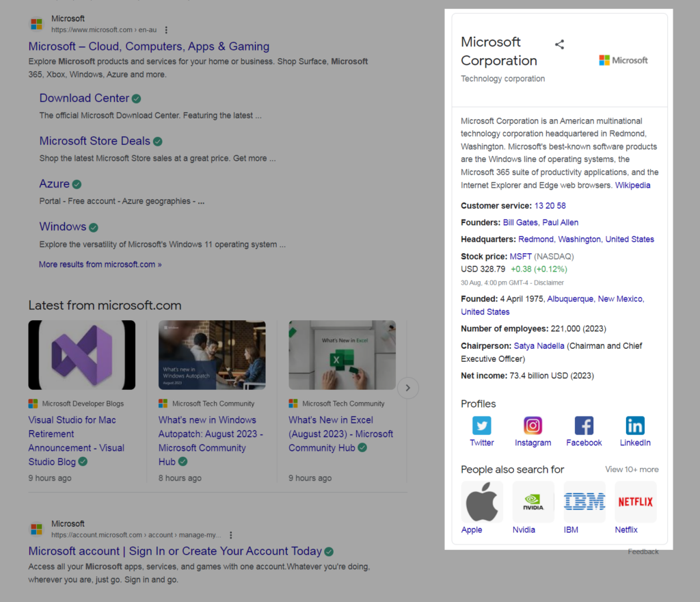Screen dimensions: 700x602
Task: Select the Apple logo in related searches
Action: [x=482, y=501]
